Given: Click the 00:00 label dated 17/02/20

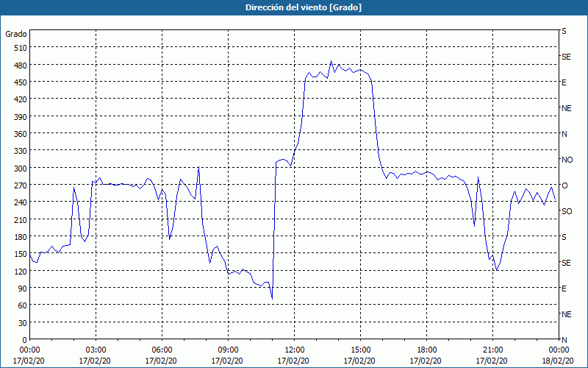Looking at the screenshot, I should pyautogui.click(x=29, y=350).
